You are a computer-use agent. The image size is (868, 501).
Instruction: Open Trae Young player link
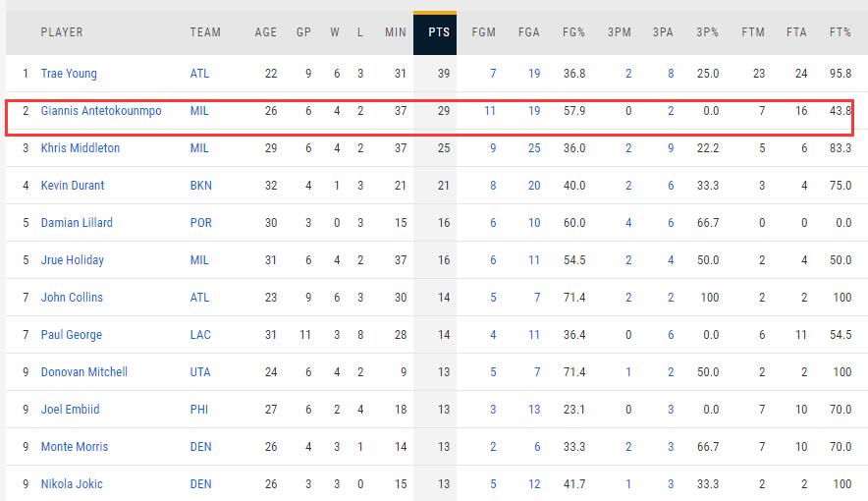[x=69, y=74]
